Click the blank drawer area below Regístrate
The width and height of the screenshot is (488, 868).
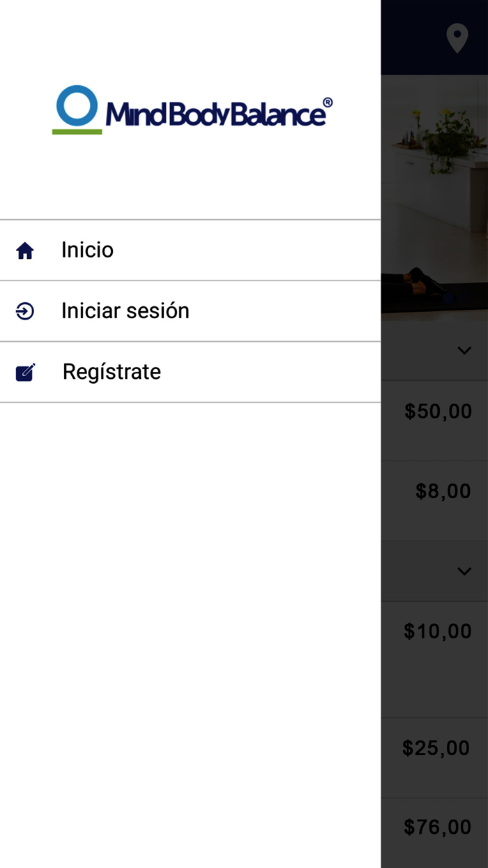coord(190,628)
